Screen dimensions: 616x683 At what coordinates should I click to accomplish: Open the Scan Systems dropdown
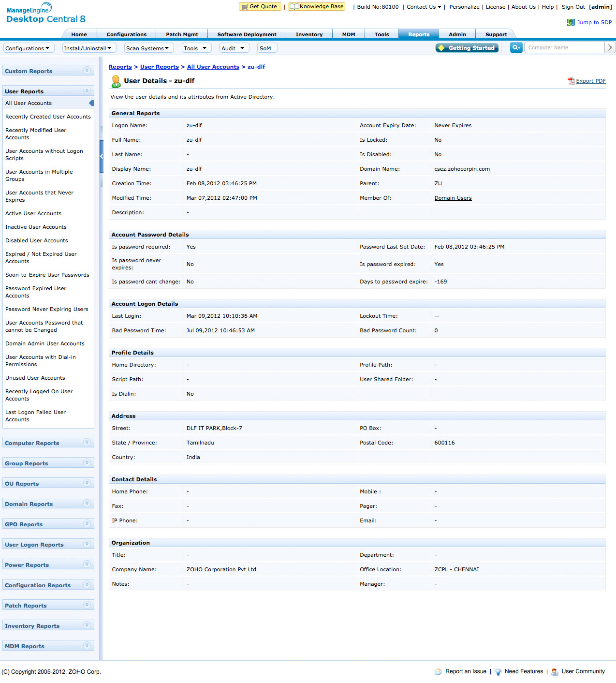coord(148,48)
